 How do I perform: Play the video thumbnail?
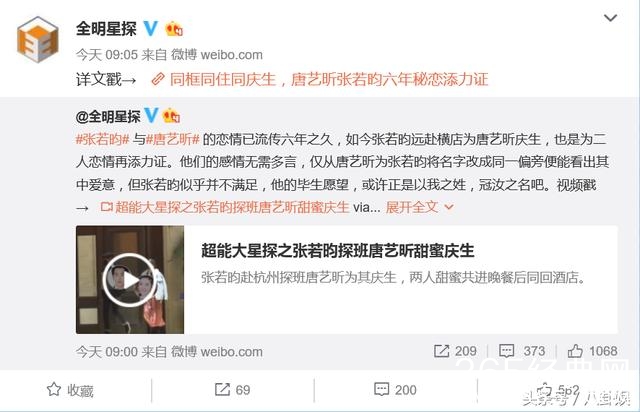(x=130, y=280)
